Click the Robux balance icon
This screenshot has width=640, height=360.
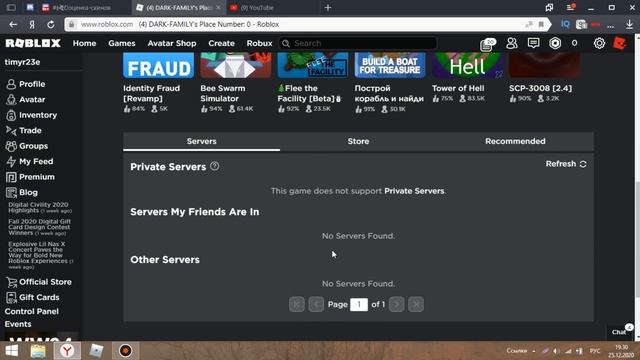click(555, 43)
